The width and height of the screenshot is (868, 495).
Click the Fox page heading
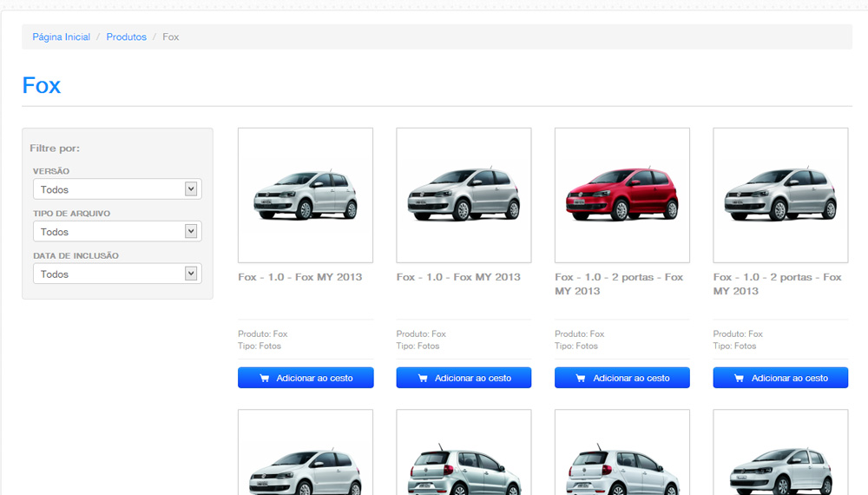coord(42,85)
